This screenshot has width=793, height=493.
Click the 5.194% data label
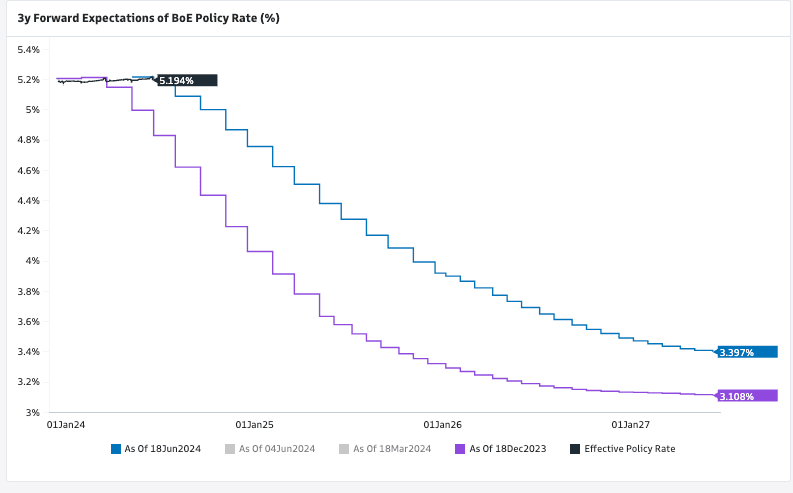187,80
